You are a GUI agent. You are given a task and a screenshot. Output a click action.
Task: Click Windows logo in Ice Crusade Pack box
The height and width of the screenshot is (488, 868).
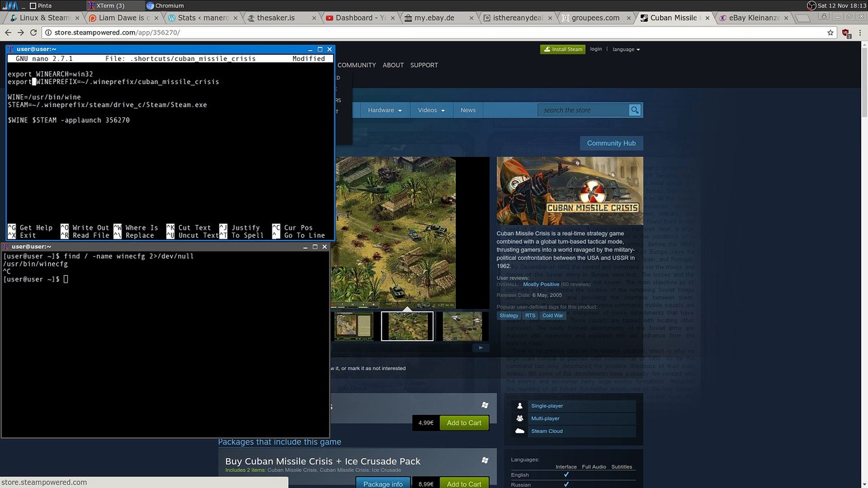485,460
